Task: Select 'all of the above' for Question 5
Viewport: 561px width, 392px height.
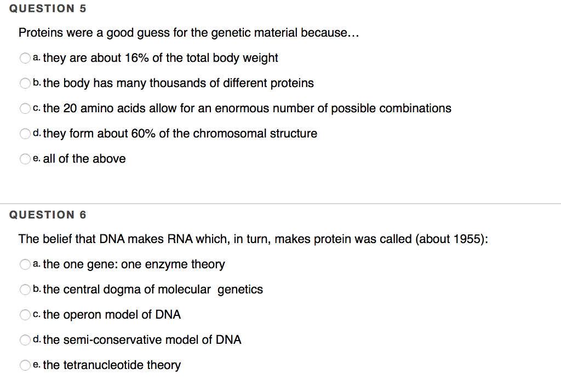Action: [25, 159]
